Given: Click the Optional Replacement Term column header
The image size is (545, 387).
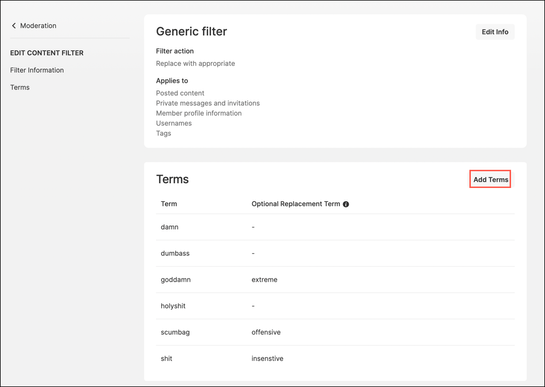Looking at the screenshot, I should click(296, 204).
